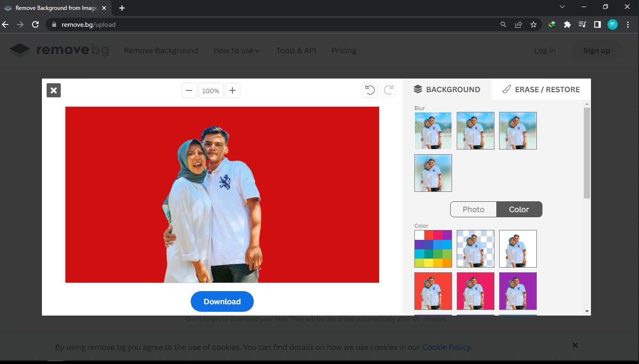
Task: Click the search magnifier icon in address bar
Action: pos(503,24)
